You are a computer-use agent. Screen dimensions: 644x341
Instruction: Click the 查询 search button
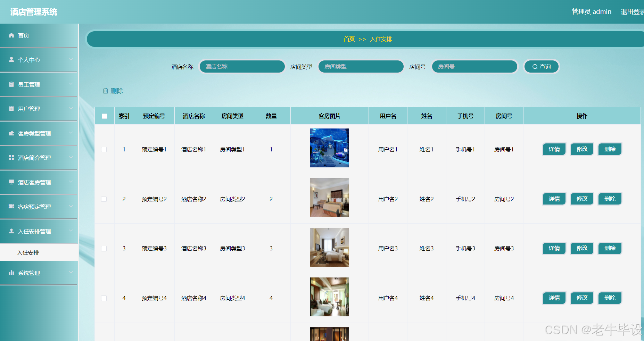click(542, 67)
